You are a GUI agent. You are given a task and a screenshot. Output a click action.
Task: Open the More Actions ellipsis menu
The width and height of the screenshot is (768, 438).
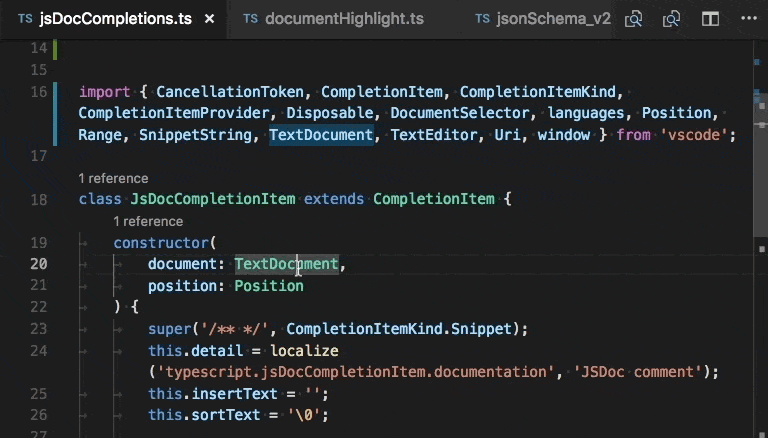745,19
